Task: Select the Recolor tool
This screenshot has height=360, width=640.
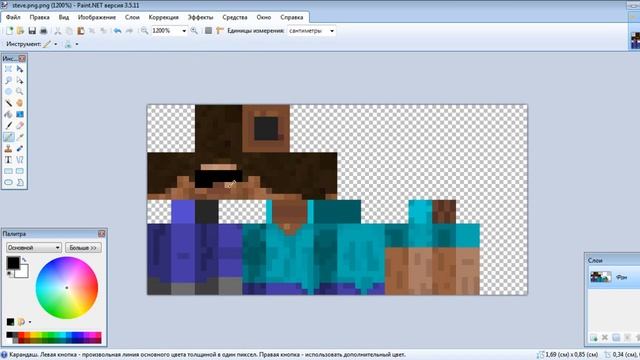Action: coord(20,149)
